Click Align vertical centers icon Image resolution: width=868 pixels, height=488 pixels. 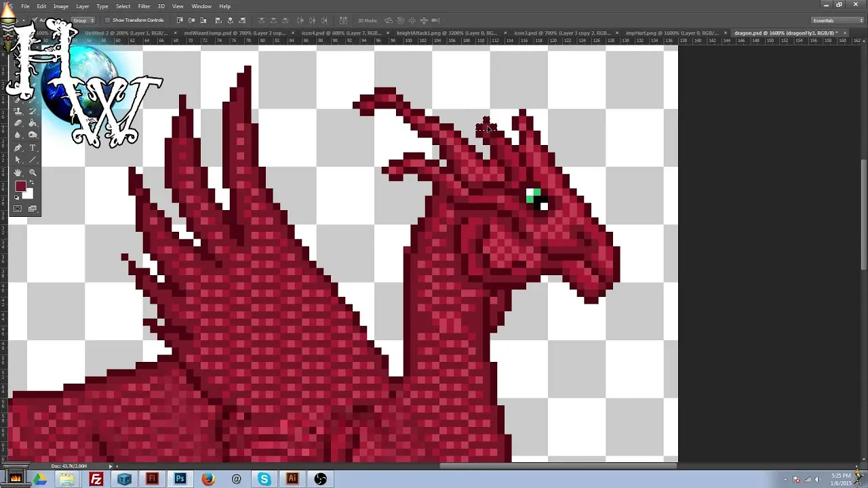coord(192,20)
